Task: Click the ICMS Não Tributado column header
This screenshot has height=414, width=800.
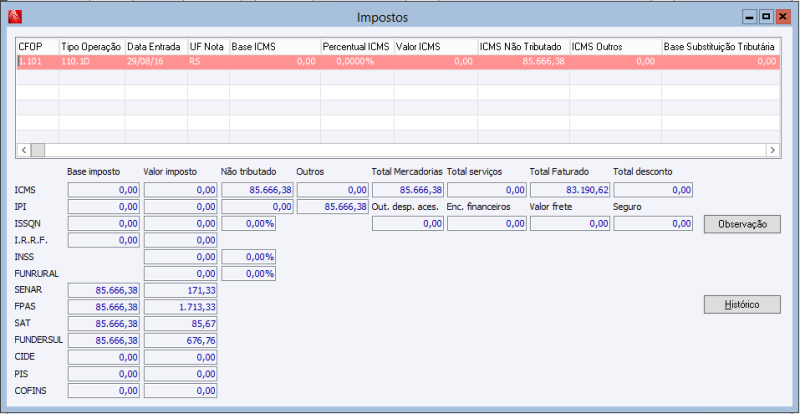Action: (523, 46)
